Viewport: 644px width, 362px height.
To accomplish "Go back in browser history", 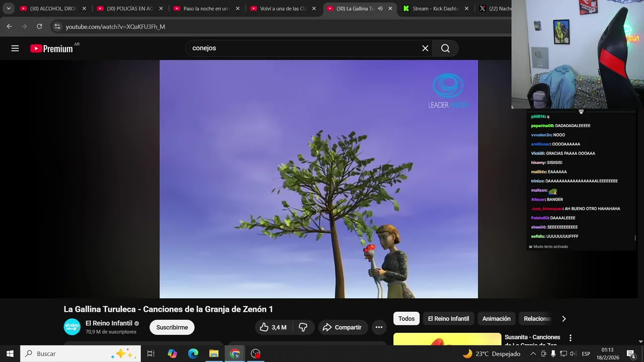I will click(x=9, y=27).
